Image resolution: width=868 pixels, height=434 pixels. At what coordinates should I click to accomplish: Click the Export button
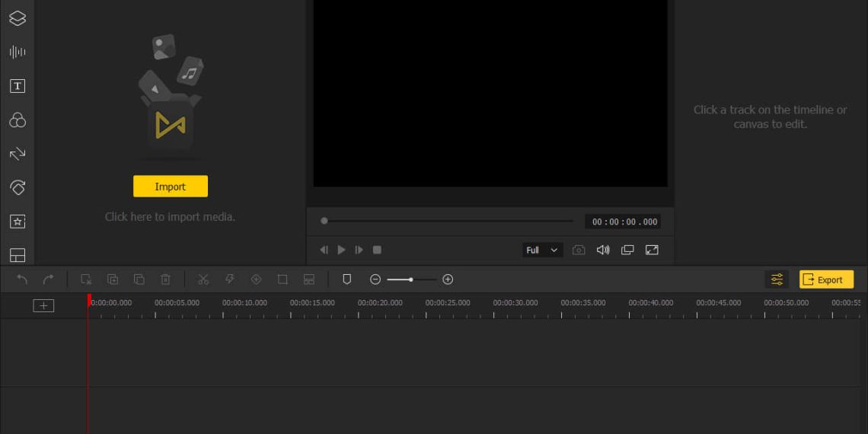pos(826,279)
